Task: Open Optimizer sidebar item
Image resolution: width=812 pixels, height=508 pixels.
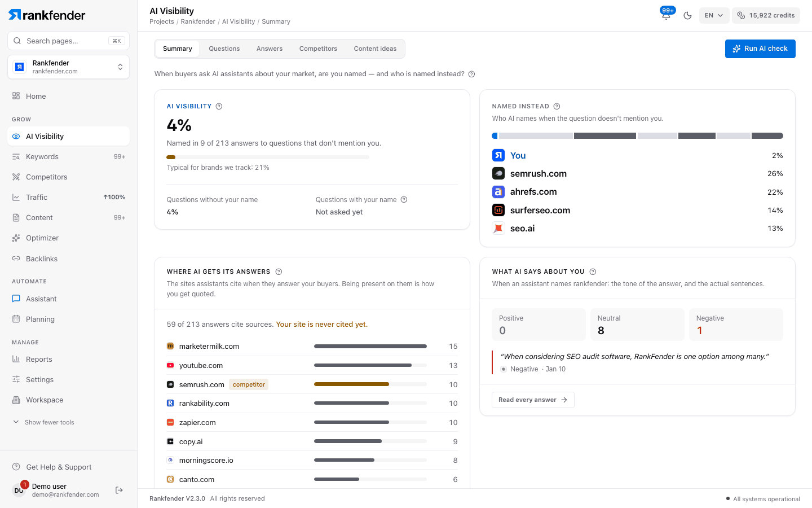Action: coord(68,238)
